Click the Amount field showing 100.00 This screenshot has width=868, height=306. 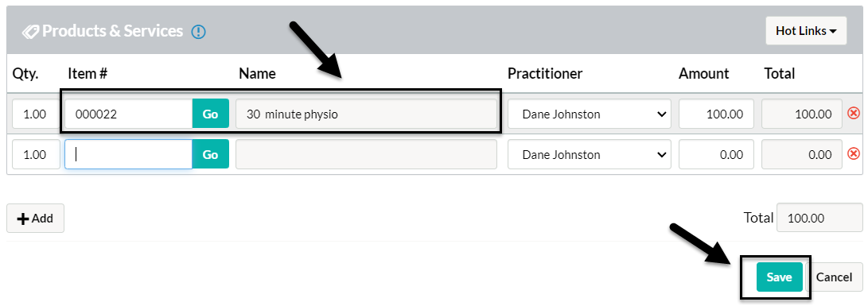[x=716, y=114]
